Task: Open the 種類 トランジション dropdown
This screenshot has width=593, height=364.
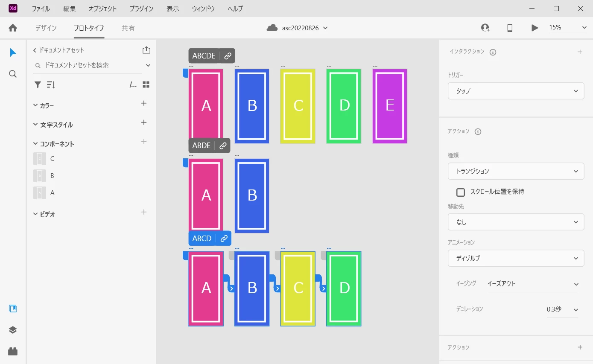Action: (x=516, y=171)
